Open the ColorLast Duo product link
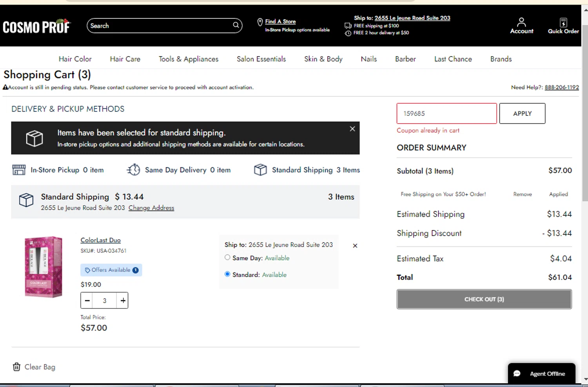The width and height of the screenshot is (588, 387). (x=101, y=240)
